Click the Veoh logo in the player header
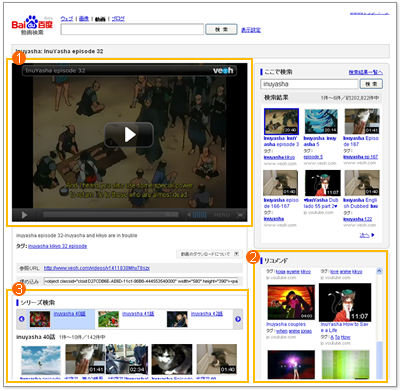The width and height of the screenshot is (404, 391). pos(223,70)
